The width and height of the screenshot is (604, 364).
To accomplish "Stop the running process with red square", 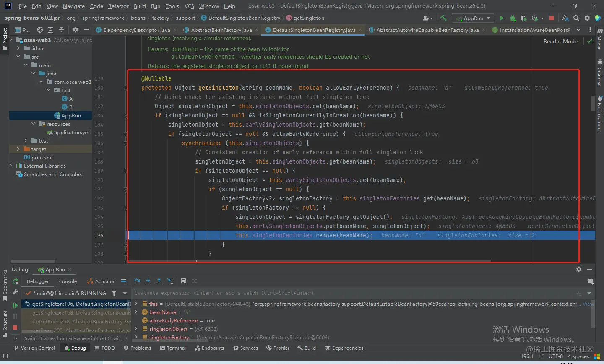I will pos(552,18).
